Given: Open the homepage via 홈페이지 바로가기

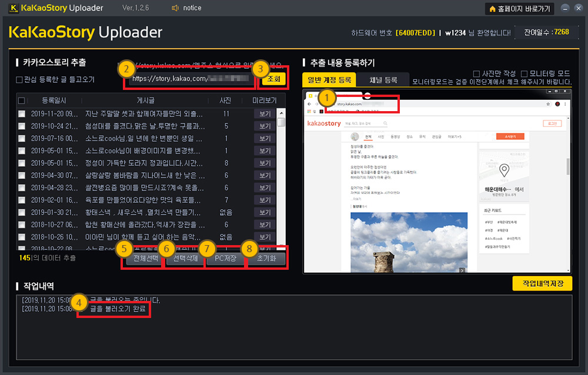Looking at the screenshot, I should [x=519, y=9].
